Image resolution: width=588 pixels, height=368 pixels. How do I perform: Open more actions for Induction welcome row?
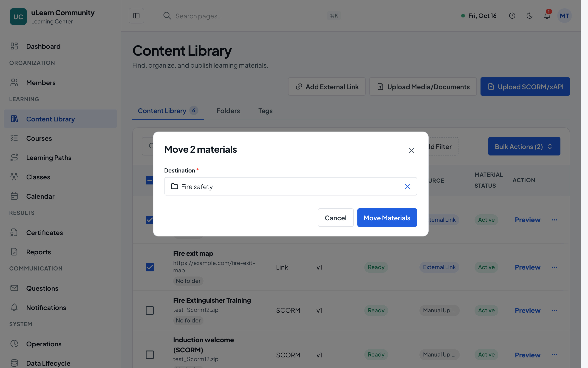tap(554, 355)
